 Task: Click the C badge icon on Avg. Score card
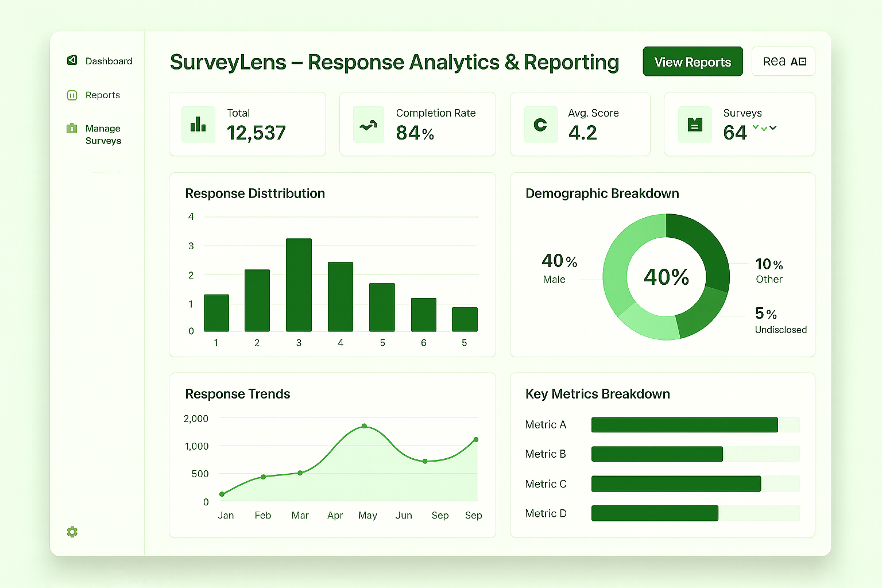pyautogui.click(x=540, y=124)
